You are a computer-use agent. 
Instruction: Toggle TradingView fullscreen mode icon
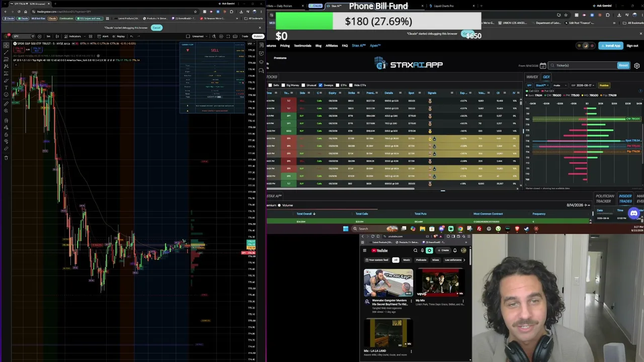(x=228, y=36)
